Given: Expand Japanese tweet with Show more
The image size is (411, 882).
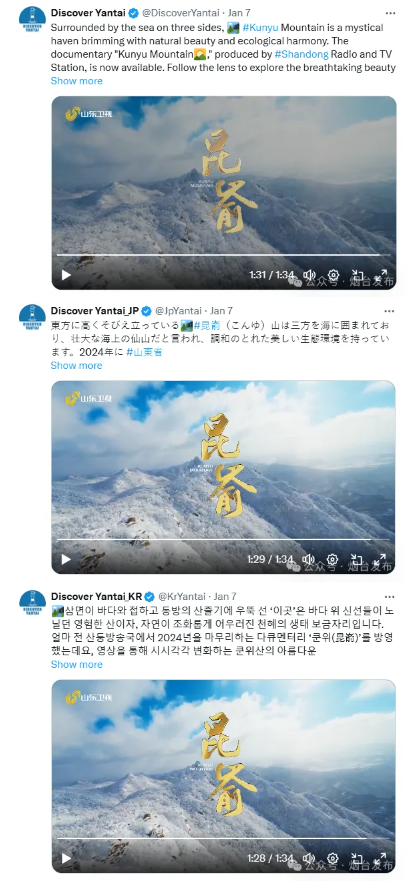Looking at the screenshot, I should tap(76, 365).
